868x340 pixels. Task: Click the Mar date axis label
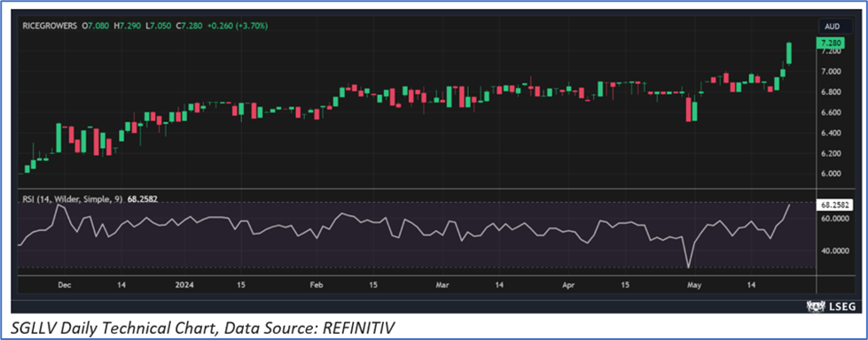click(x=442, y=285)
